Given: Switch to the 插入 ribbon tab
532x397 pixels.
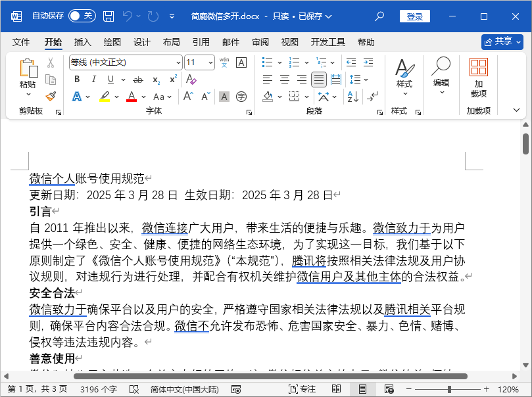Looking at the screenshot, I should tap(83, 42).
